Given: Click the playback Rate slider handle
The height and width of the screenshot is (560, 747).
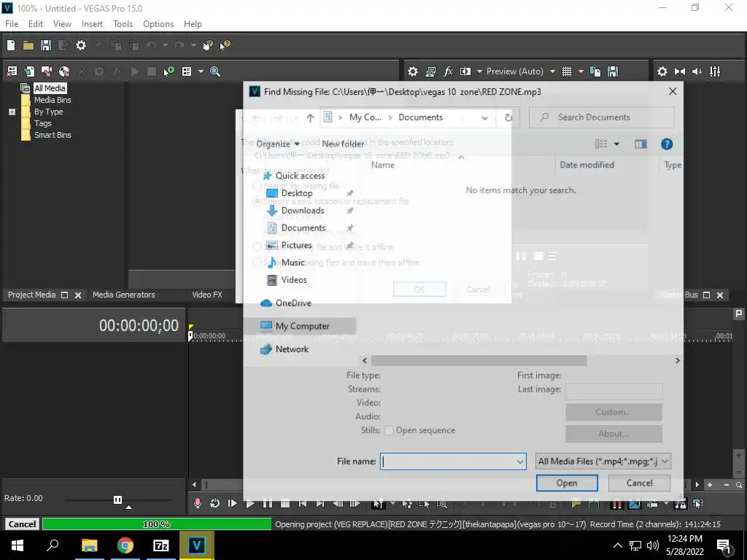Looking at the screenshot, I should 117,499.
